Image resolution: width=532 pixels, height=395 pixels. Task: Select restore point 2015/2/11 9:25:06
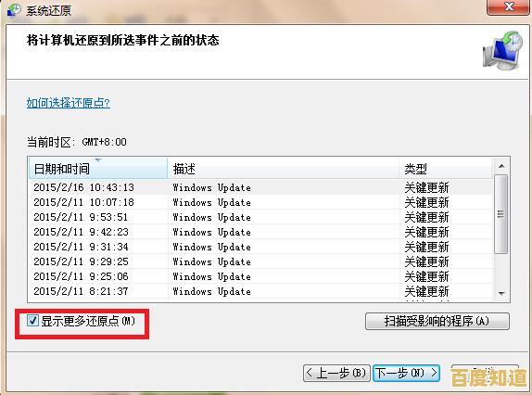[260, 276]
